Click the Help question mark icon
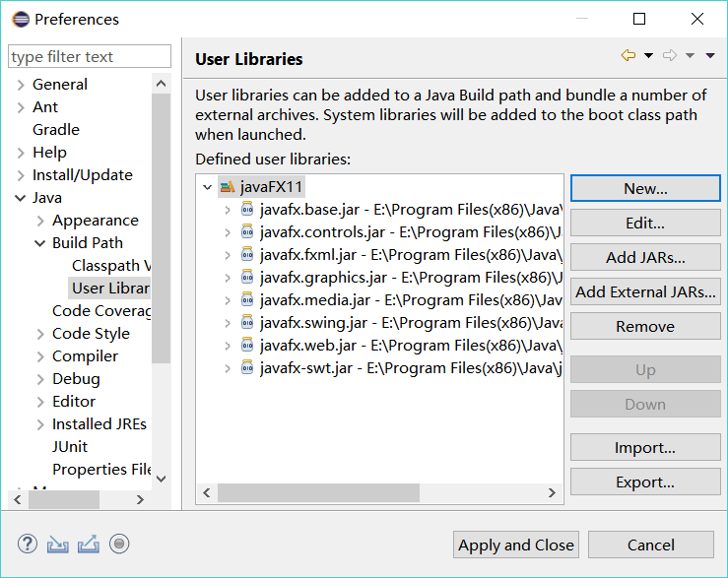Viewport: 728px width, 578px height. 27,544
